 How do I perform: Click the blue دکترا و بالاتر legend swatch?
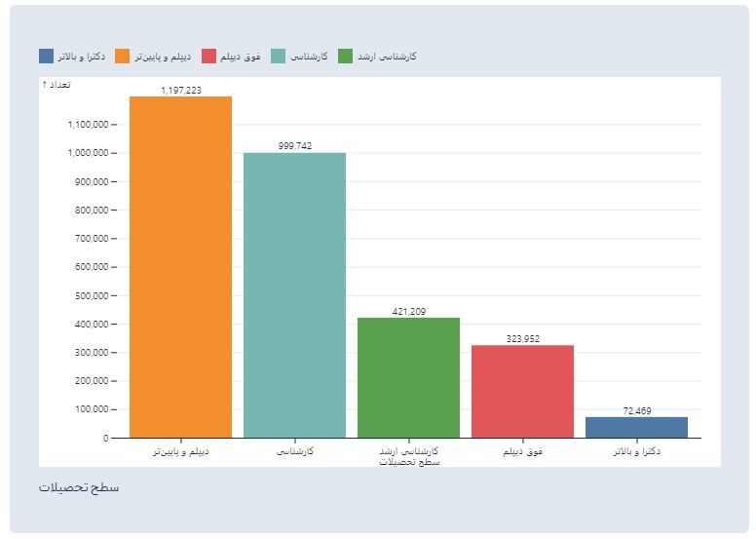[47, 56]
